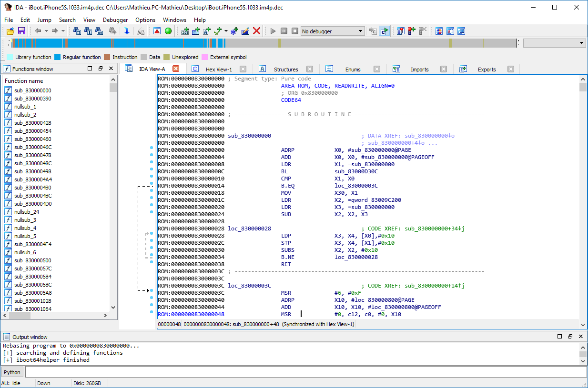588x388 pixels.
Task: Select sub_830000428 in the functions list
Action: [33, 123]
